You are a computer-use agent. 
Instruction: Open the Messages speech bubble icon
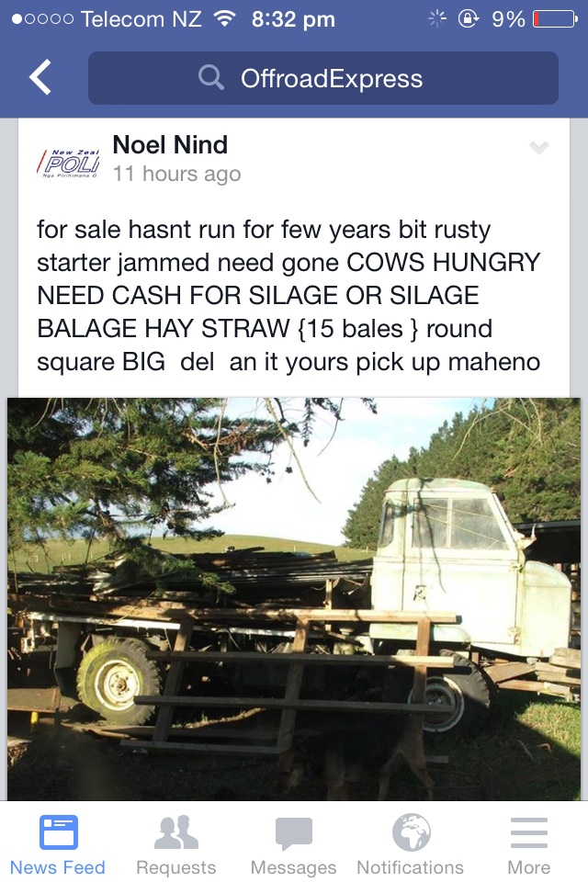click(293, 833)
